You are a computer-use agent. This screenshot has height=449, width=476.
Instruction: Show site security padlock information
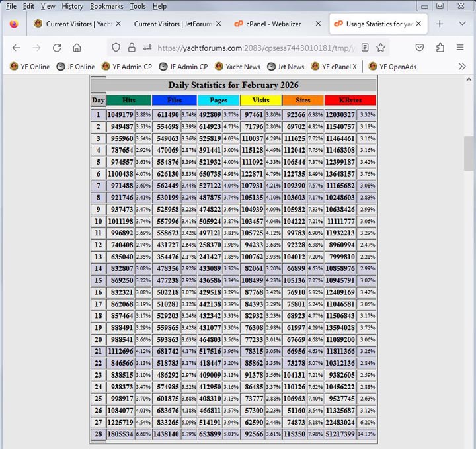pyautogui.click(x=132, y=48)
